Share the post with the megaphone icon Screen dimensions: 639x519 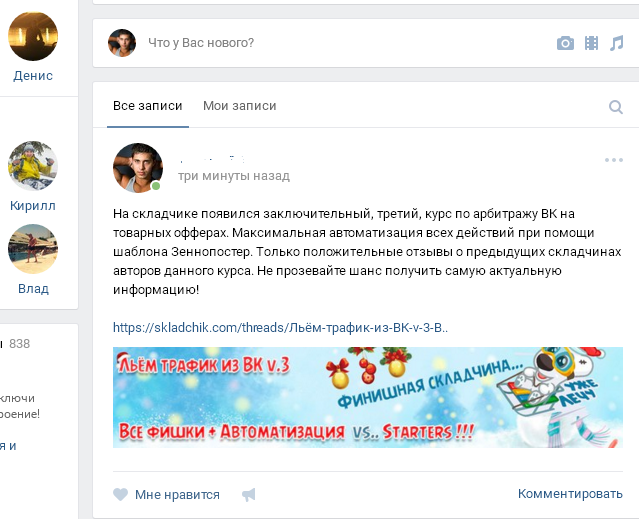pos(249,495)
